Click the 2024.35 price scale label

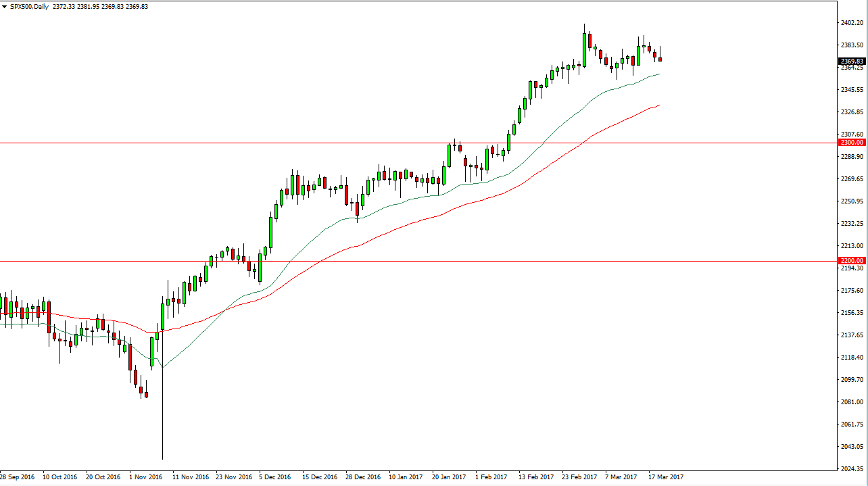(x=852, y=468)
